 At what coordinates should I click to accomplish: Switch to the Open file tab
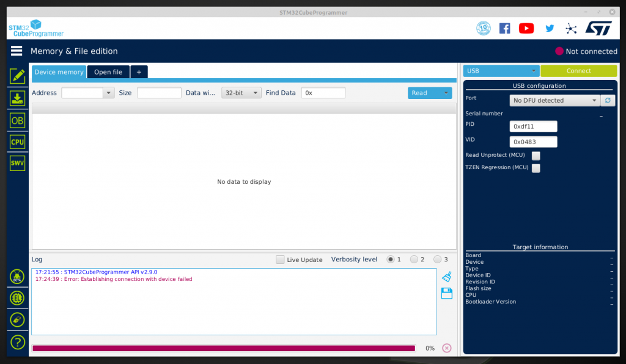pos(108,72)
